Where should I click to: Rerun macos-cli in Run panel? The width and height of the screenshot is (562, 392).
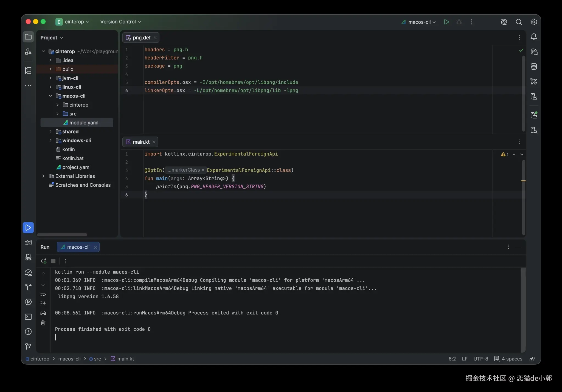(44, 261)
